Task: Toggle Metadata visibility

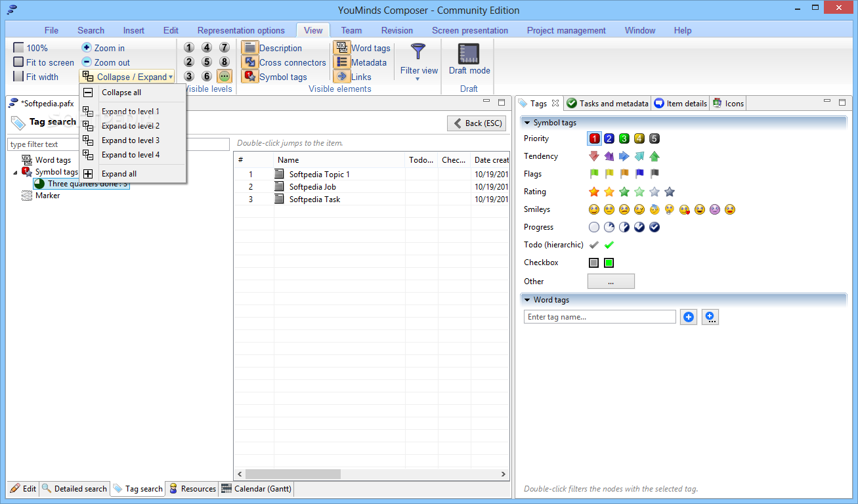Action: 360,62
